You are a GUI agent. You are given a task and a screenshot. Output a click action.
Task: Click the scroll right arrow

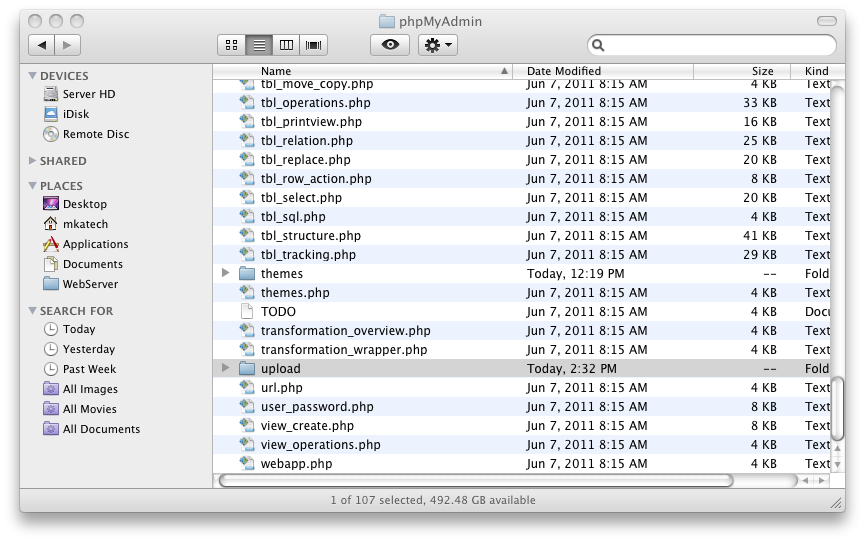(x=822, y=481)
